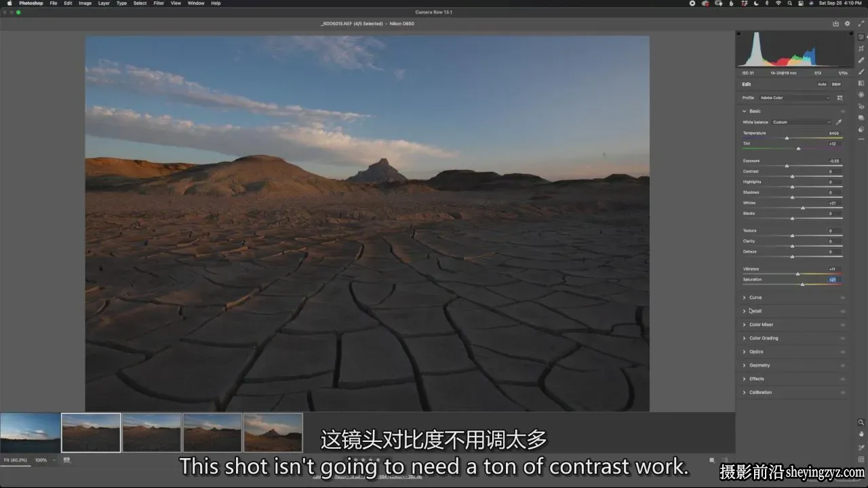Screen dimensions: 868x488
Task: Toggle visibility eye for Optics panel
Action: pyautogui.click(x=843, y=352)
